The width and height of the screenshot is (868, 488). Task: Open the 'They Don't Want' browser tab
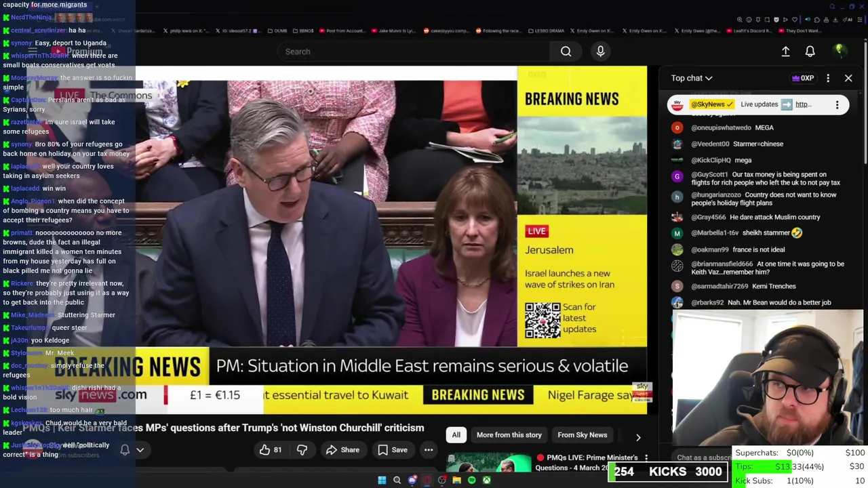pos(801,30)
